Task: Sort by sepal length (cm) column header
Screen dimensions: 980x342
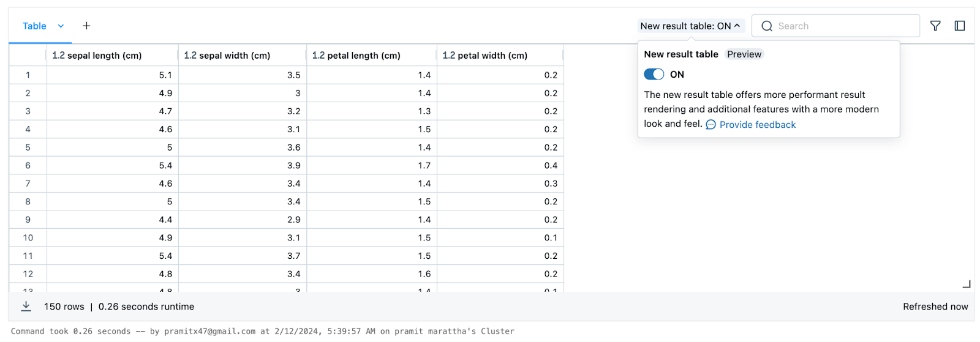Action: [x=112, y=55]
